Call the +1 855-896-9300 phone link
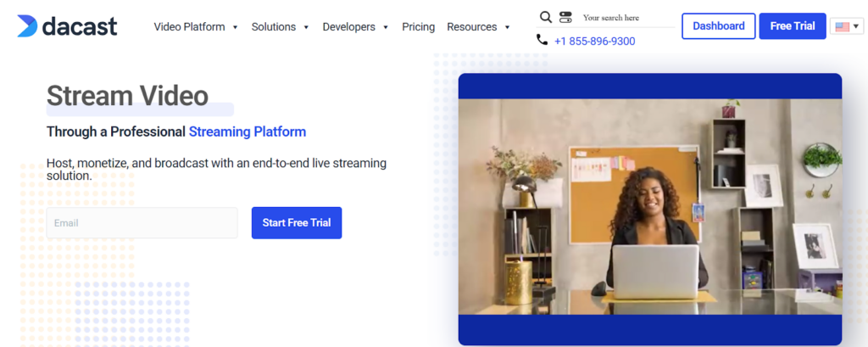868x347 pixels. point(594,41)
